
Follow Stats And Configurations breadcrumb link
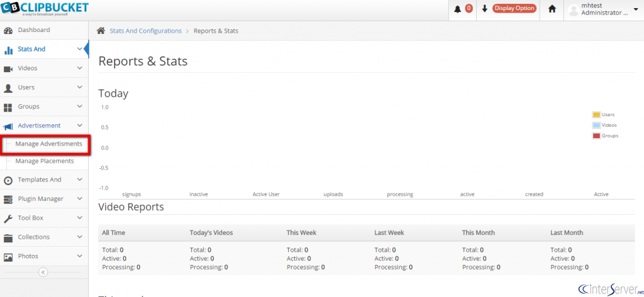click(145, 31)
